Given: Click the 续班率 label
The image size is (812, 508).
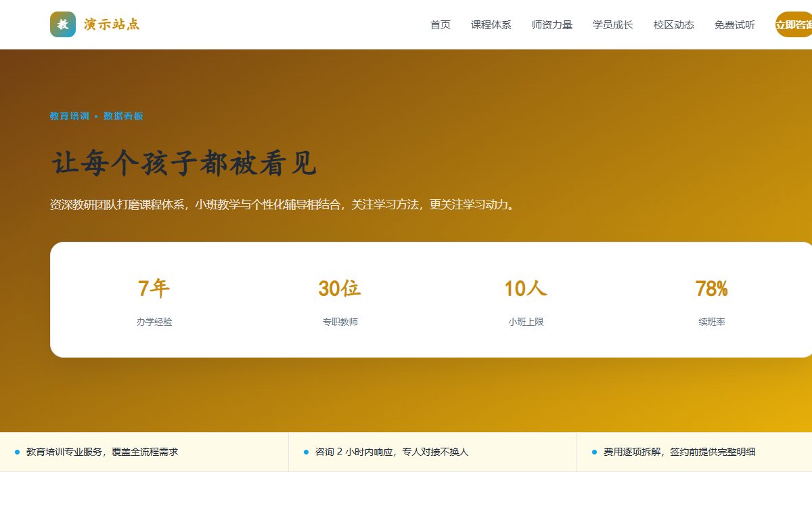Looking at the screenshot, I should click(x=712, y=322).
